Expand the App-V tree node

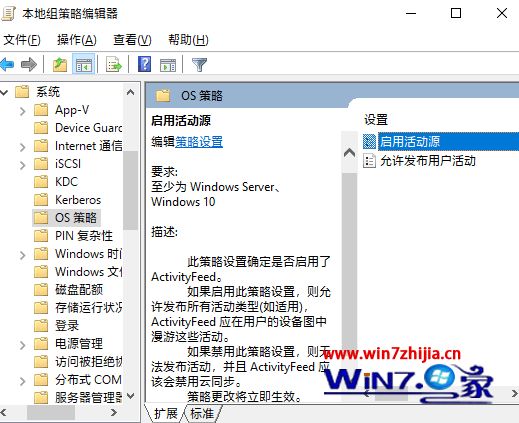click(22, 110)
